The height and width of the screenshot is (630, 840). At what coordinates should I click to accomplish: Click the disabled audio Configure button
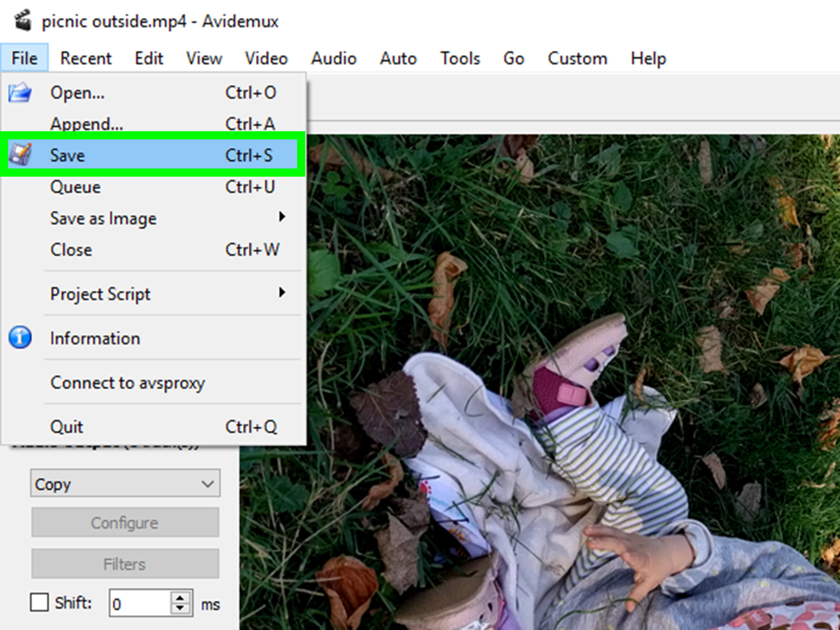pyautogui.click(x=125, y=523)
